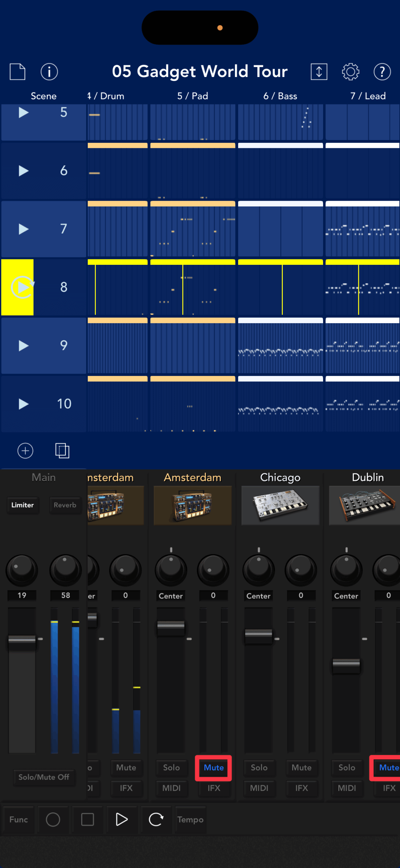Expand the mixer with vertical arrows icon
This screenshot has width=400, height=868.
(319, 72)
